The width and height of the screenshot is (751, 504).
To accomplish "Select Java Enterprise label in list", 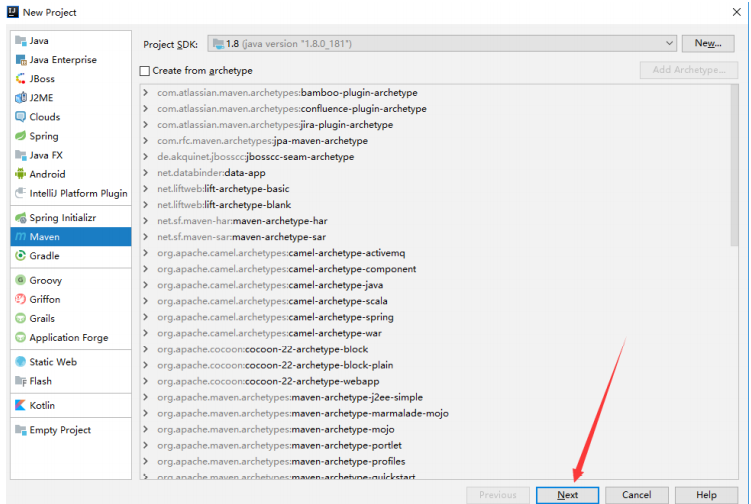I will point(63,60).
